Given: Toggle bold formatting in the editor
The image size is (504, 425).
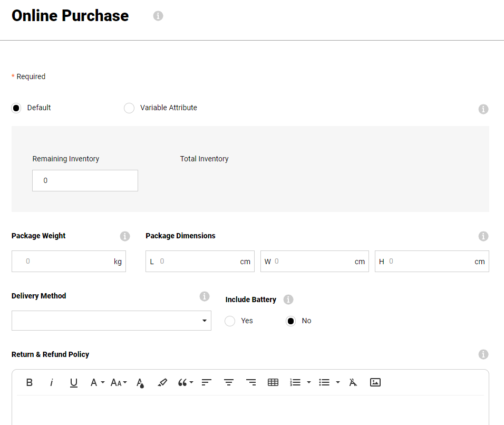Looking at the screenshot, I should coord(30,382).
